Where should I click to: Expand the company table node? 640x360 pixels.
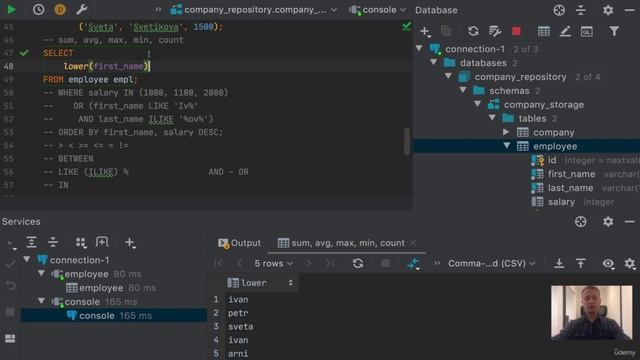506,132
